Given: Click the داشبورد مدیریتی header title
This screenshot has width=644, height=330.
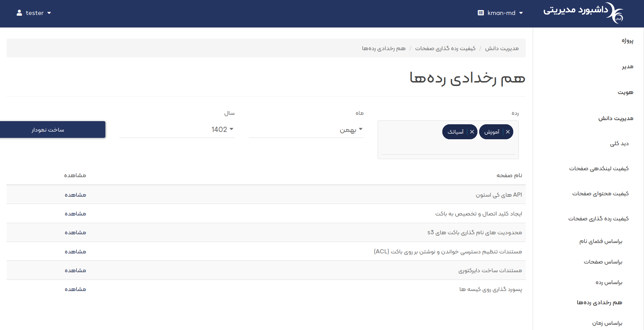Looking at the screenshot, I should click(x=575, y=10).
